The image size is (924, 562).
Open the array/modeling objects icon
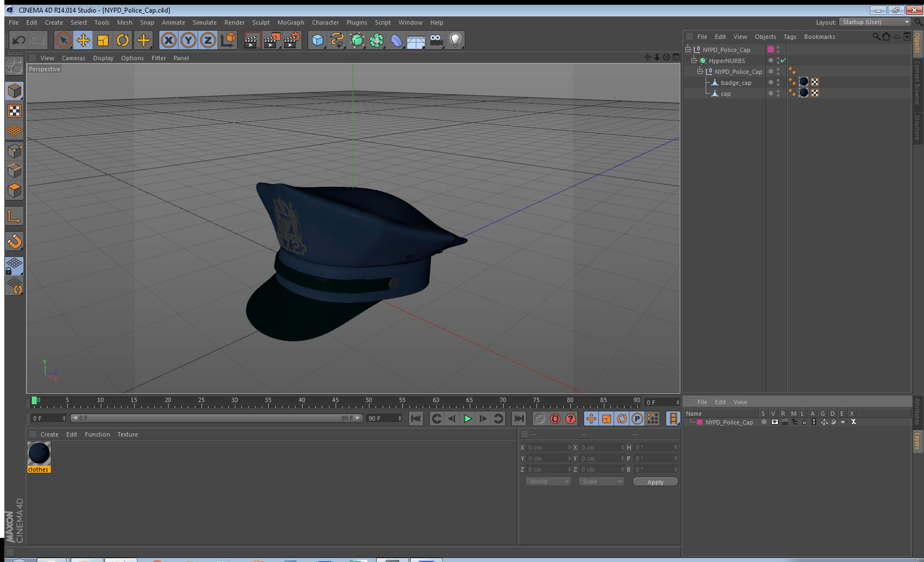377,40
